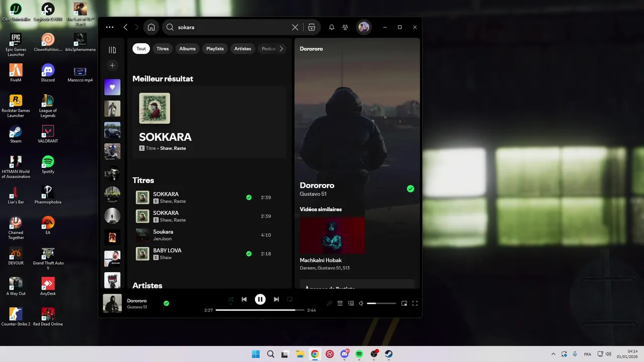Open Steam desktop shortcut
The width and height of the screenshot is (644, 362).
tap(16, 134)
